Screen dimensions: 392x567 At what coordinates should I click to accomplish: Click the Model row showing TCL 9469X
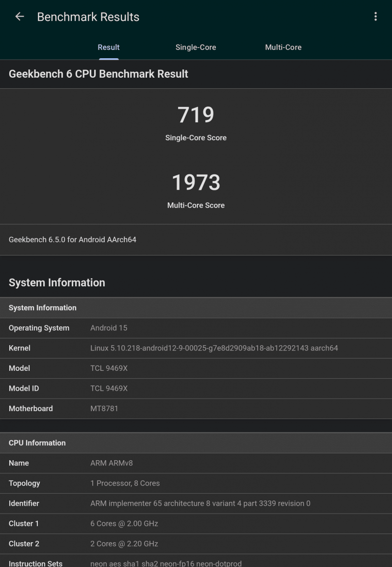196,368
